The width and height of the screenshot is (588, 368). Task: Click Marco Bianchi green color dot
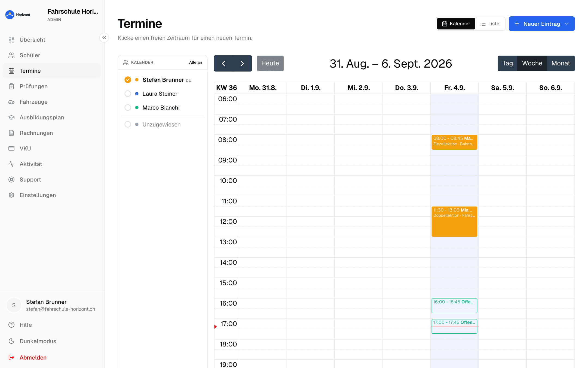click(137, 107)
